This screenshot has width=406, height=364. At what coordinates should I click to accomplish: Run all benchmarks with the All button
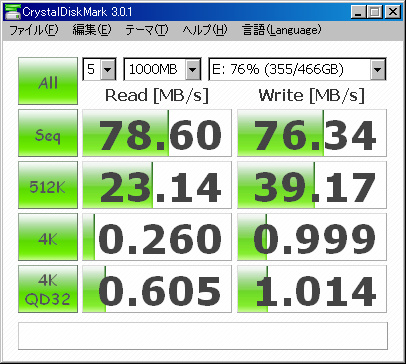tap(48, 81)
